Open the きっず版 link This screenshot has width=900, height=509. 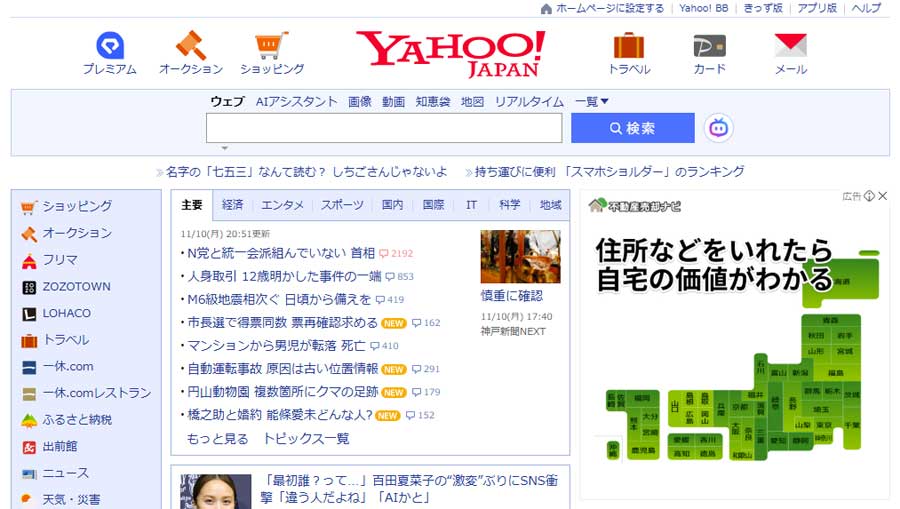pos(763,9)
